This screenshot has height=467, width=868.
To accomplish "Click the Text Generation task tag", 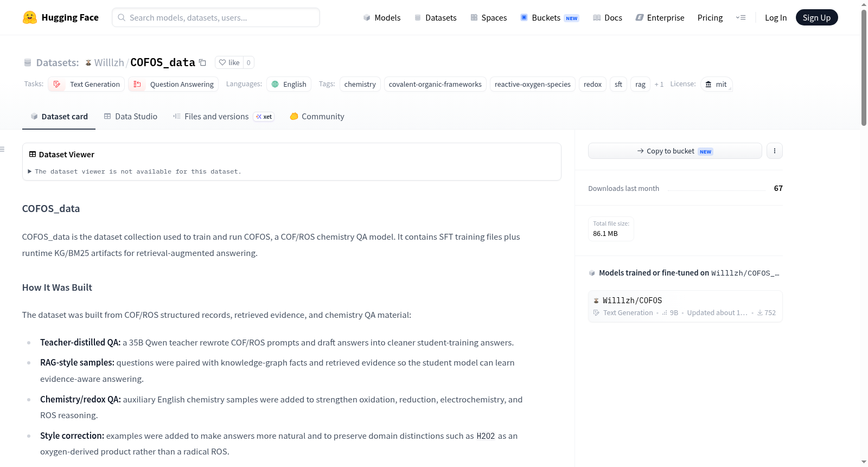I will pyautogui.click(x=86, y=84).
